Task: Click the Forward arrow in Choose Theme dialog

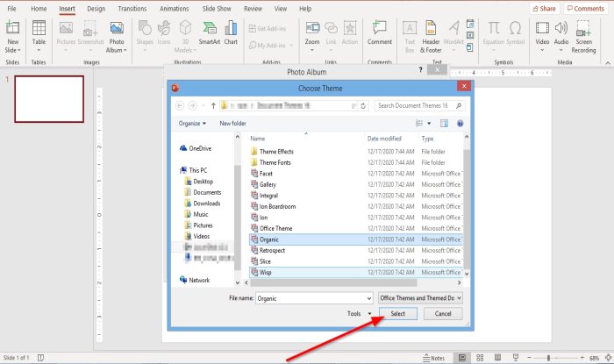Action: tap(192, 105)
